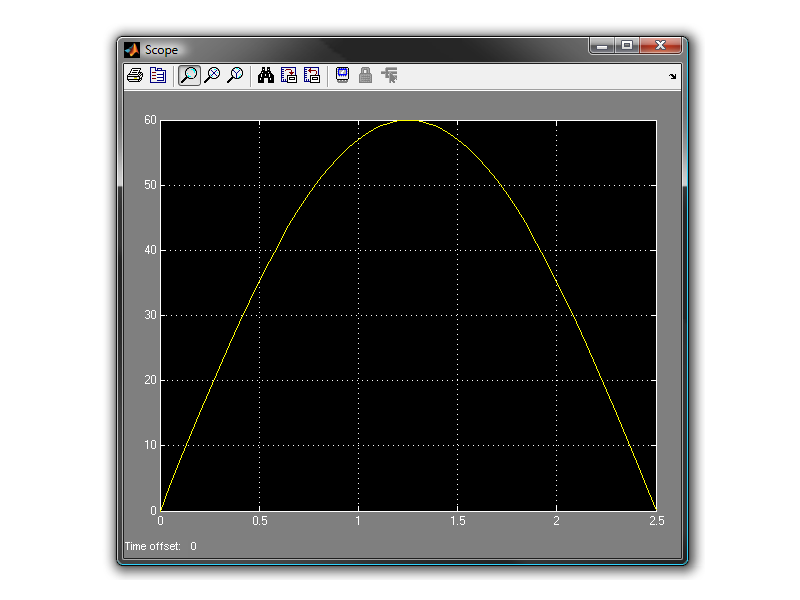Toggle the Zoom magnifier tool
This screenshot has width=800, height=600.
(188, 76)
